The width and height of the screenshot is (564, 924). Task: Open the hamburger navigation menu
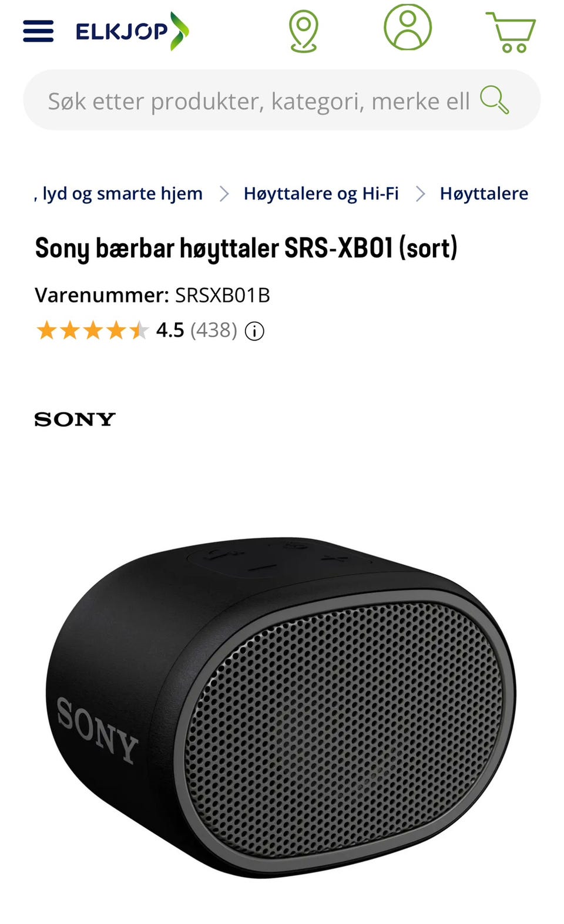point(38,31)
